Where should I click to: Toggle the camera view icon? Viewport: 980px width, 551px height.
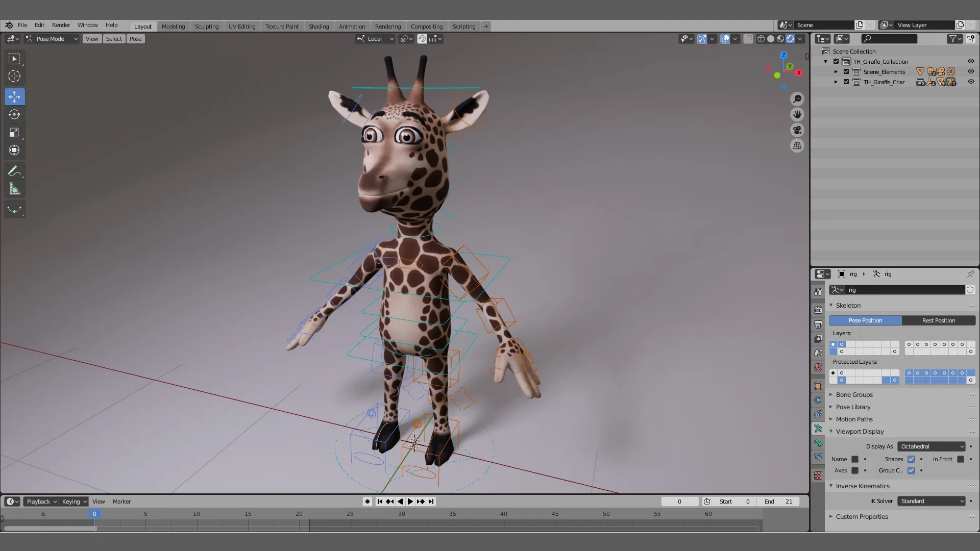[797, 130]
